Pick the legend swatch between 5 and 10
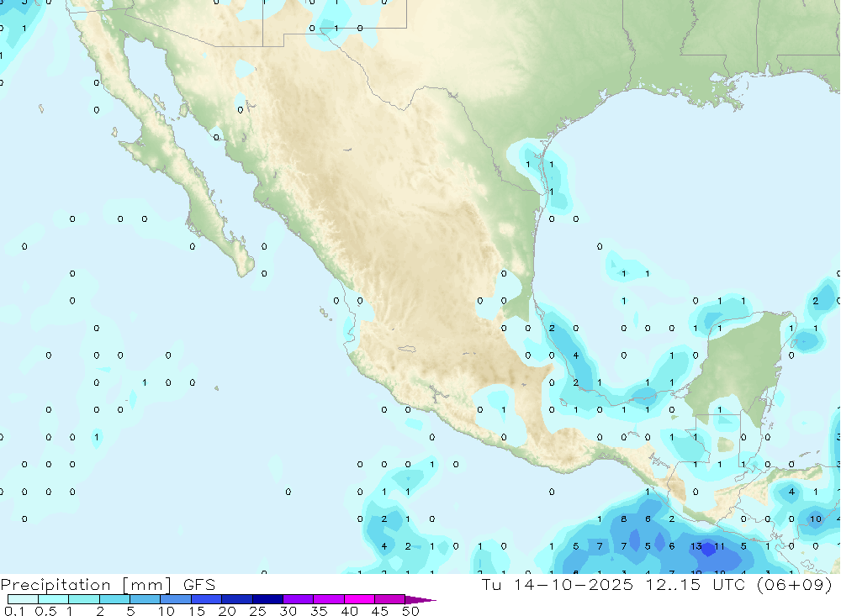Screen dimensions: 841x616 click(145, 599)
